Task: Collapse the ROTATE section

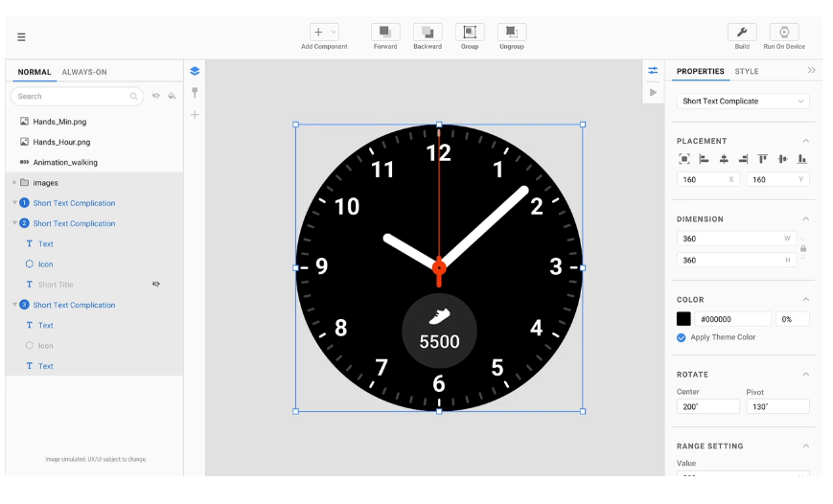Action: click(x=806, y=375)
